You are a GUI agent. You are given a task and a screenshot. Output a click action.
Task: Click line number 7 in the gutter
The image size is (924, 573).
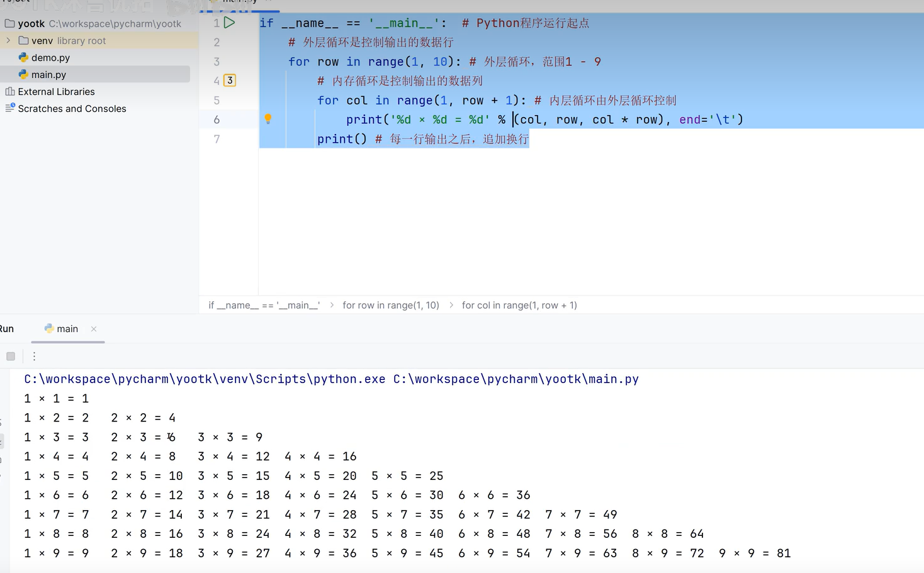(x=217, y=139)
